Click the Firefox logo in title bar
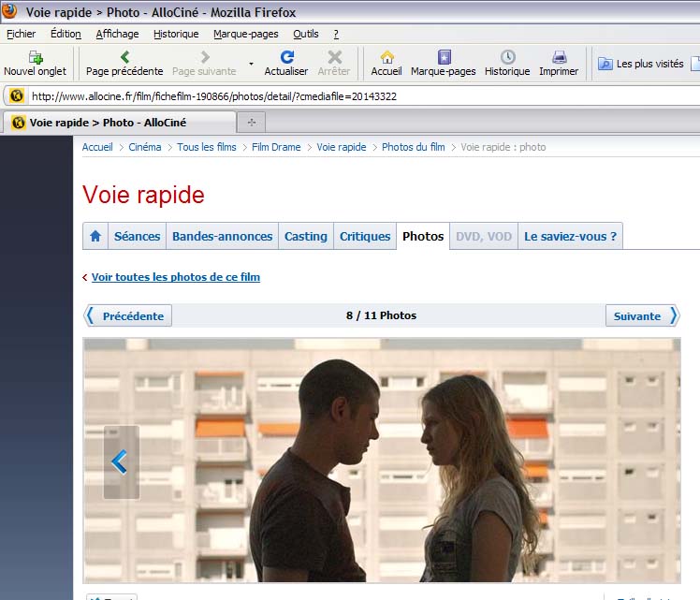Image resolution: width=700 pixels, height=600 pixels. tap(9, 11)
